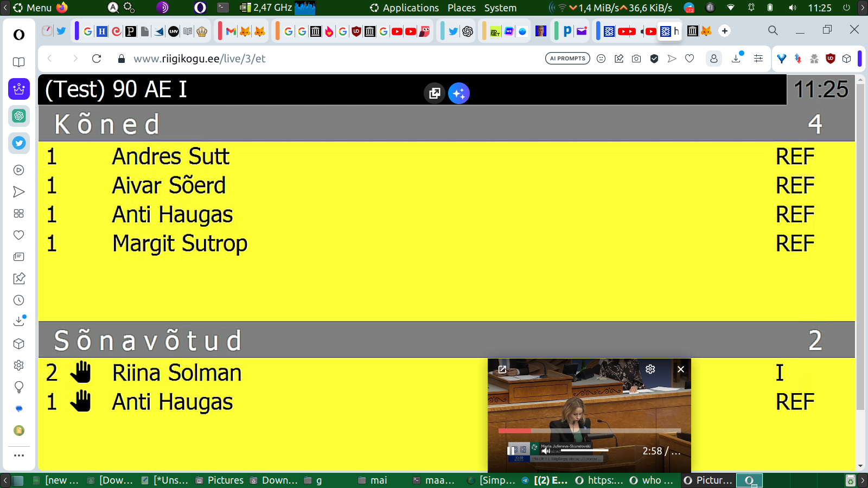
Task: Open bookmarks panel in Opera sidebar
Action: (x=19, y=62)
